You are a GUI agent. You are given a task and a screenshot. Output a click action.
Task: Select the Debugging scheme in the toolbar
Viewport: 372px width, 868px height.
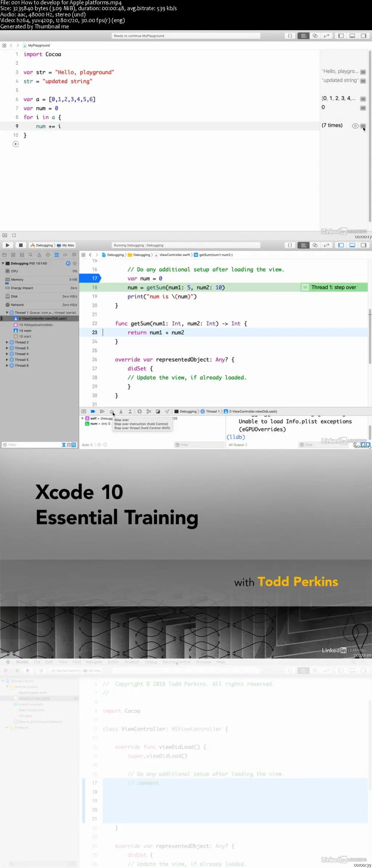tap(42, 245)
